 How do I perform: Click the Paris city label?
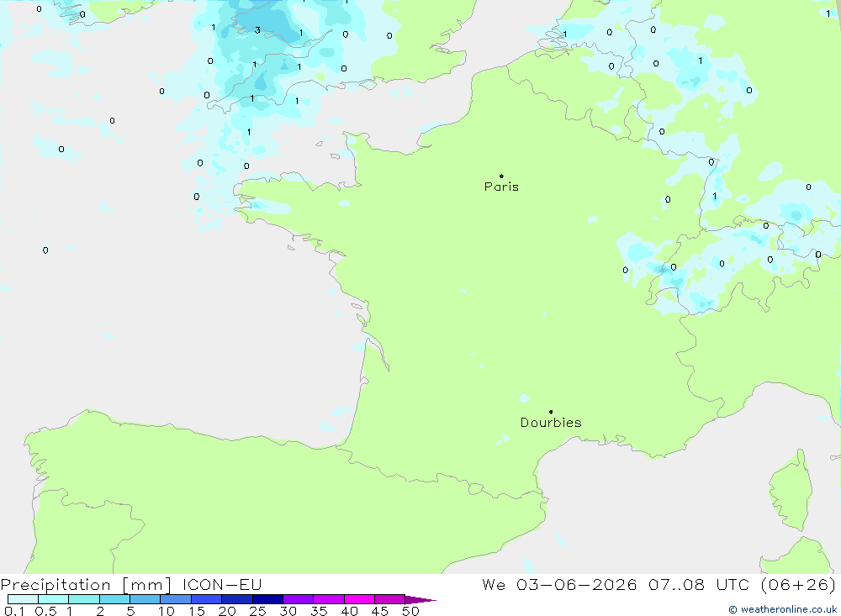501,187
